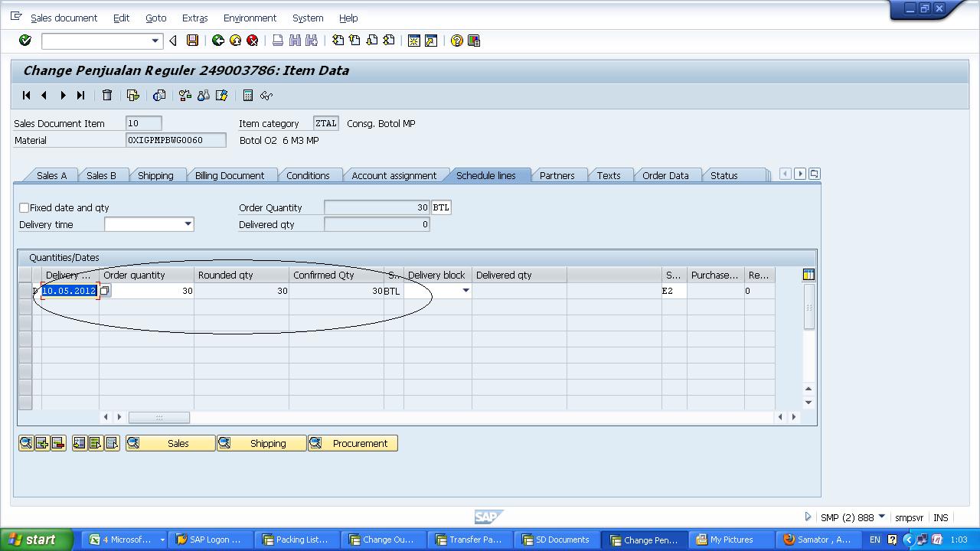Open the Customize Local Layout icon
980x551 pixels.
point(474,41)
